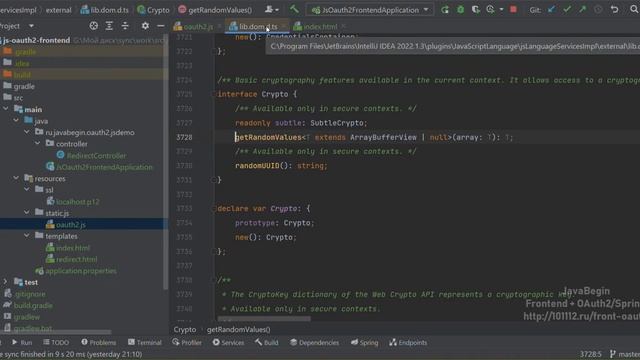Expand the test folder node

coord(5,282)
